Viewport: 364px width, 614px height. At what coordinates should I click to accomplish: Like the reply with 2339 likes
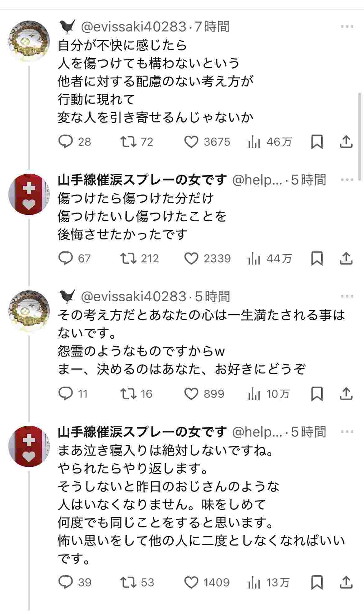[191, 259]
